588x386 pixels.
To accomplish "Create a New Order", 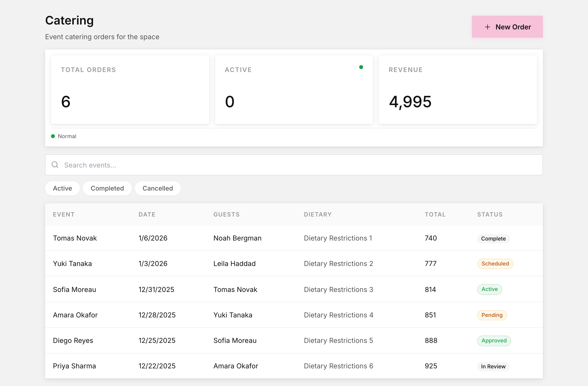I will click(x=507, y=27).
